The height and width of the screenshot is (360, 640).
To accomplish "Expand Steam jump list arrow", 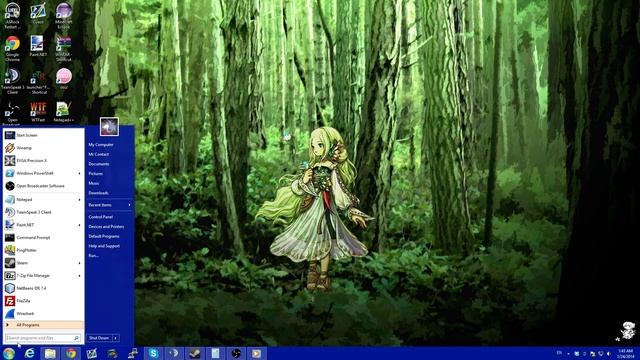I will click(x=79, y=263).
